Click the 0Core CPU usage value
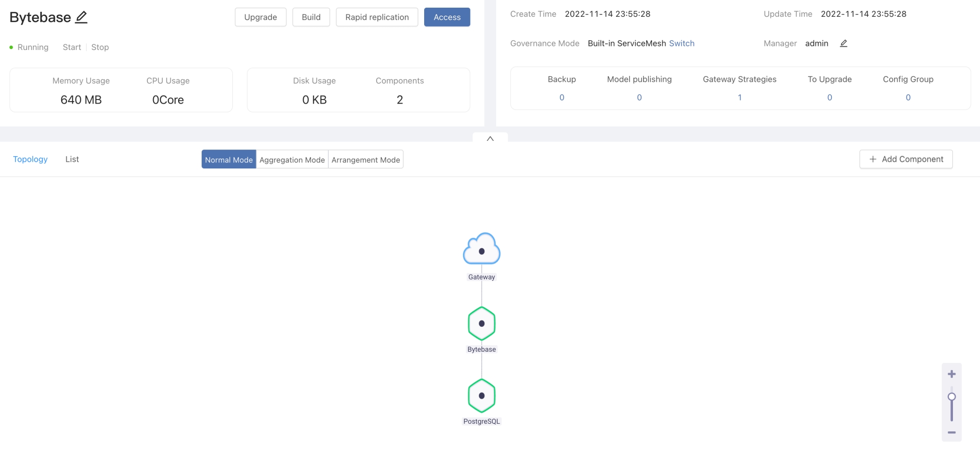Screen dimensions: 980x464 [x=168, y=100]
